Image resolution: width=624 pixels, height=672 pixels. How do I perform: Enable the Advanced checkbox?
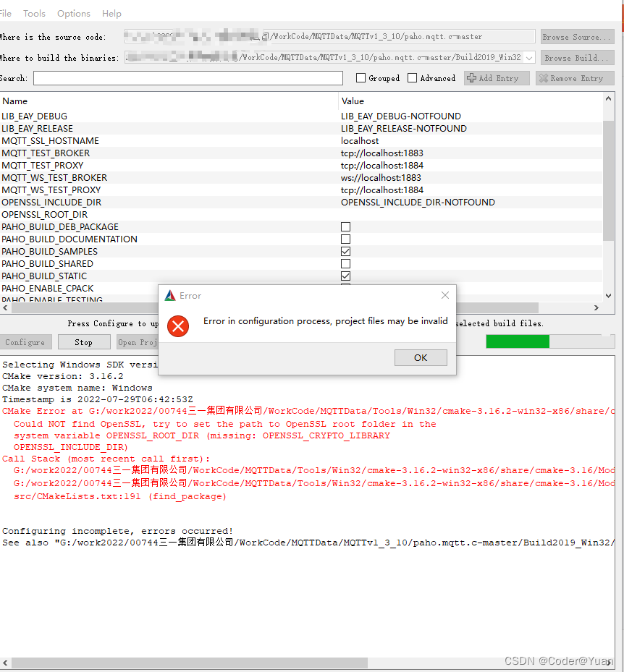tap(412, 77)
